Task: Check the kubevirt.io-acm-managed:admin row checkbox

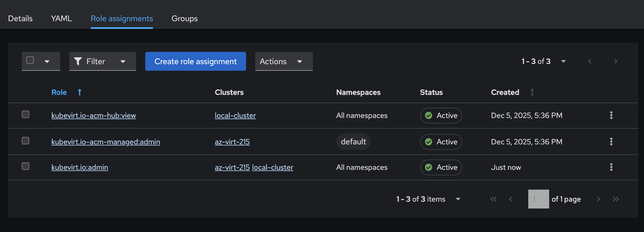Action: click(x=25, y=141)
